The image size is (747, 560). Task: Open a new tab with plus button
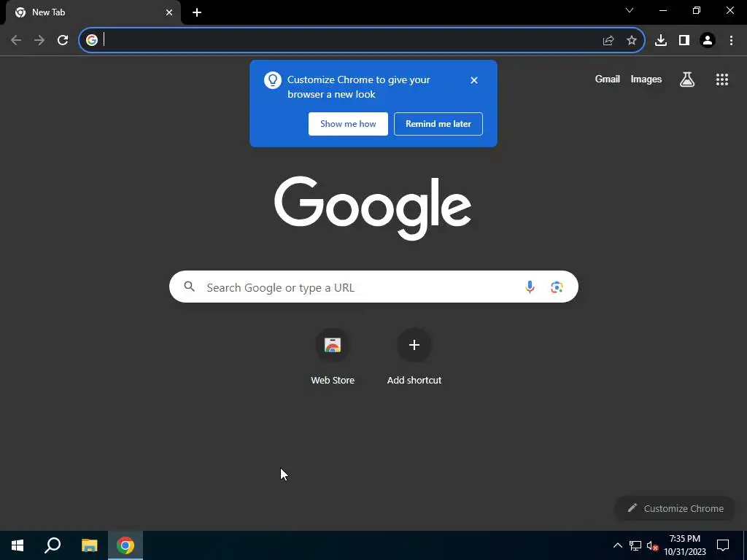[x=197, y=12]
